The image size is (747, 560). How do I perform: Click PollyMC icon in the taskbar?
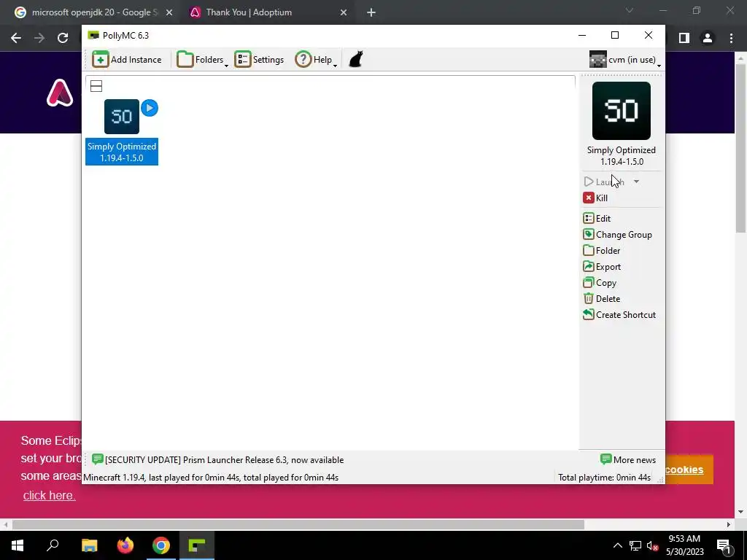coord(197,545)
